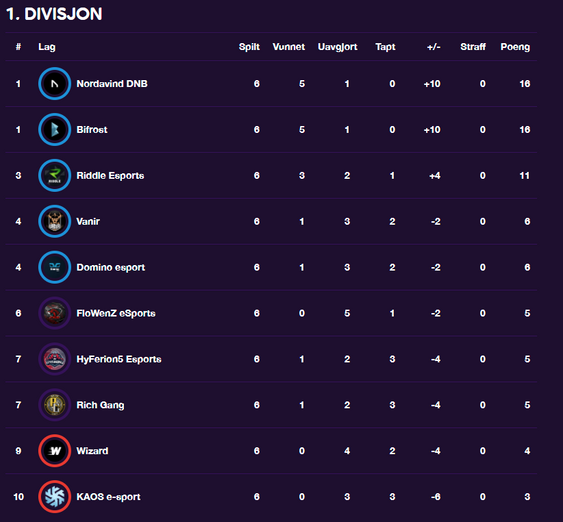
Task: Open the Wizard team logo
Action: point(55,451)
